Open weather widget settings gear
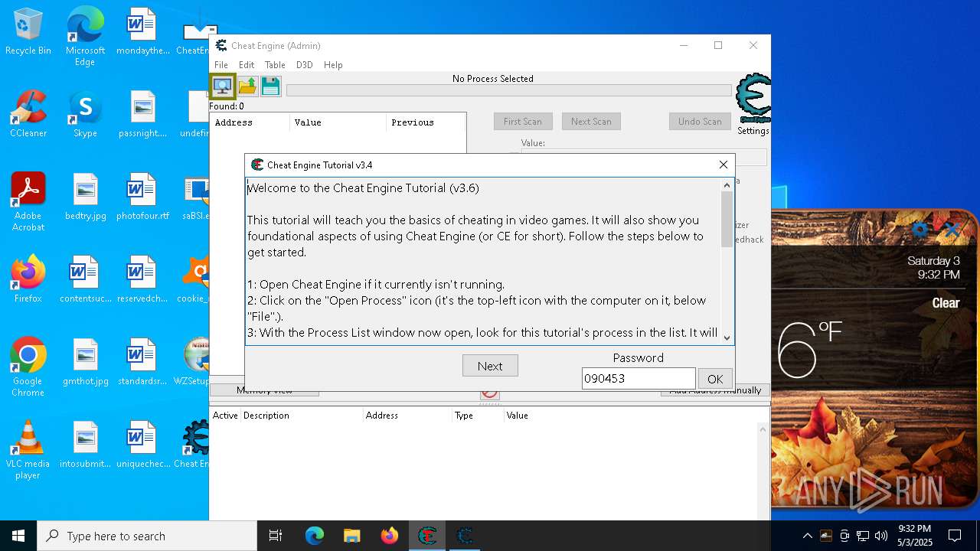The width and height of the screenshot is (980, 551). click(920, 229)
